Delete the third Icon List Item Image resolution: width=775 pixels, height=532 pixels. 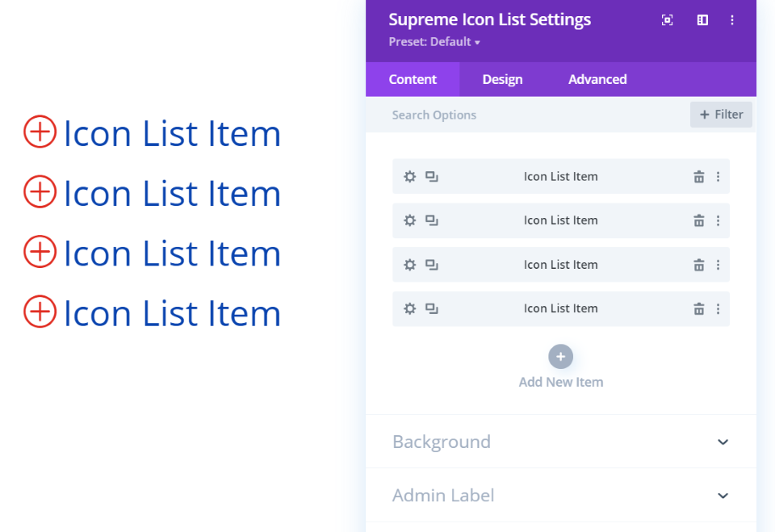[699, 265]
